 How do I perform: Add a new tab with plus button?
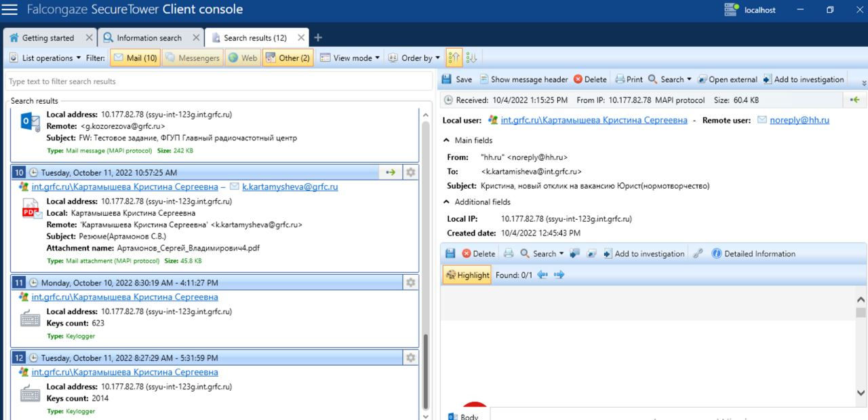coord(318,38)
